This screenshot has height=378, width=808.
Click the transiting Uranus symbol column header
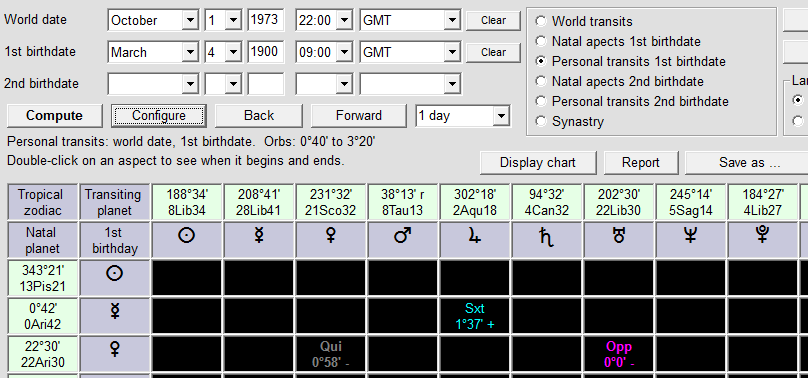point(619,240)
